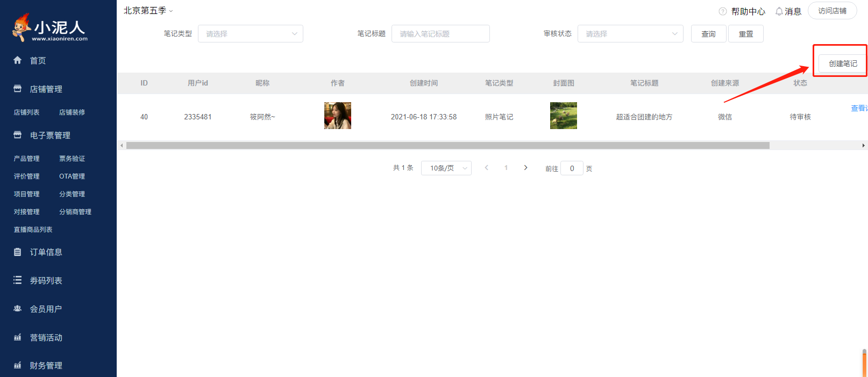
Task: Click the 创建笔记 button
Action: pos(842,63)
